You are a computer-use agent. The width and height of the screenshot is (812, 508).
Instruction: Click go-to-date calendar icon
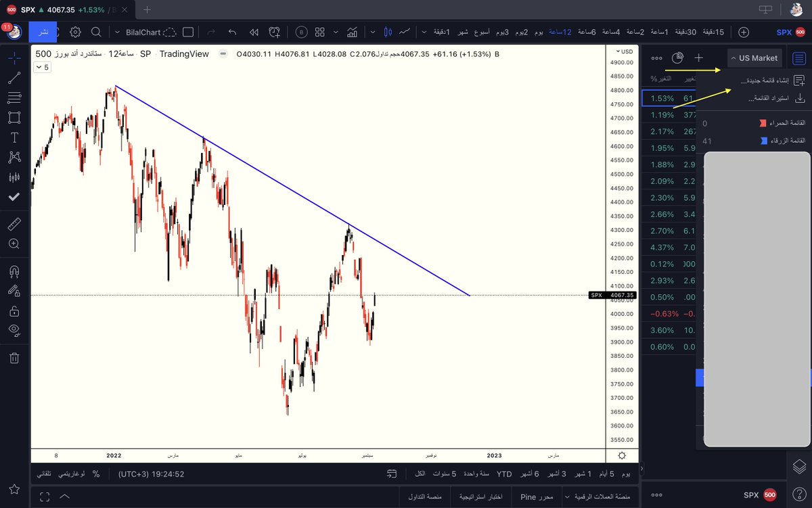[392, 474]
